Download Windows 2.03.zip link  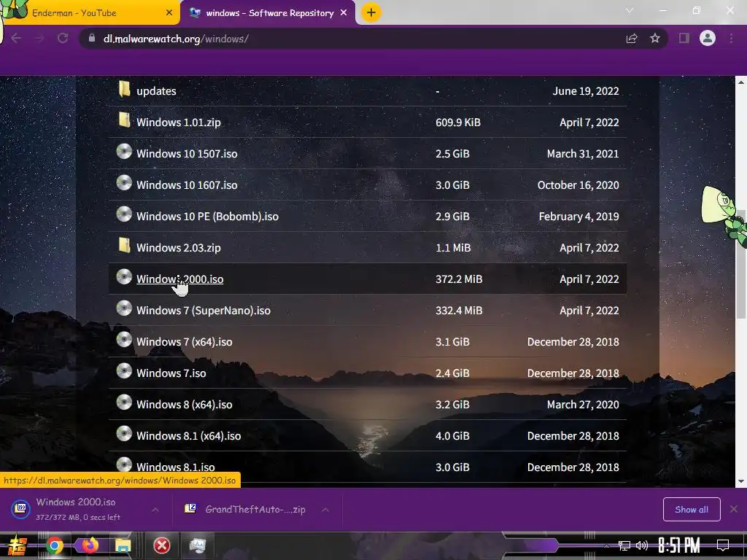[179, 248]
